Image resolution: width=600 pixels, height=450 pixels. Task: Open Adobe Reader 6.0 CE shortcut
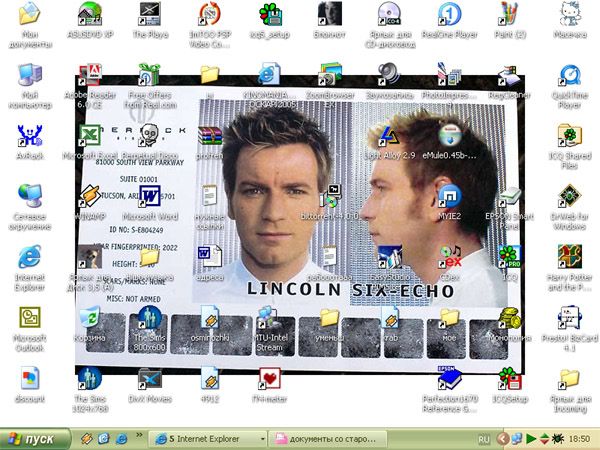(90, 75)
